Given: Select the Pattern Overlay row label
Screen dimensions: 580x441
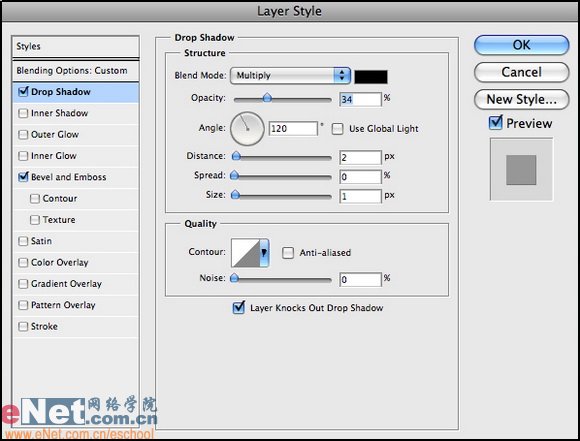Looking at the screenshot, I should 63,305.
